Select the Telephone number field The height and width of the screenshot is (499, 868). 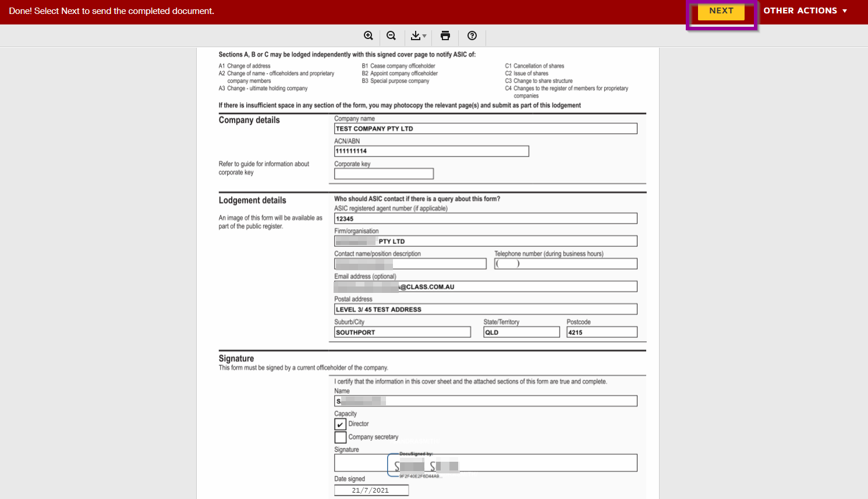565,264
